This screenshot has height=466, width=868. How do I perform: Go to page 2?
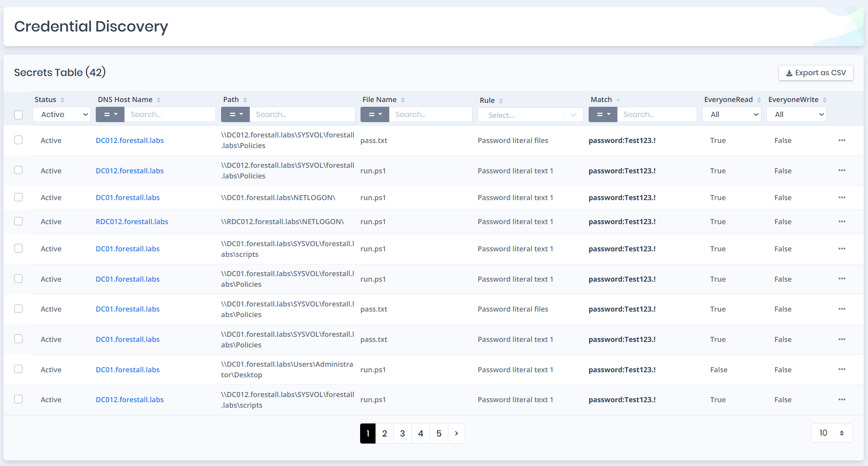(x=385, y=433)
